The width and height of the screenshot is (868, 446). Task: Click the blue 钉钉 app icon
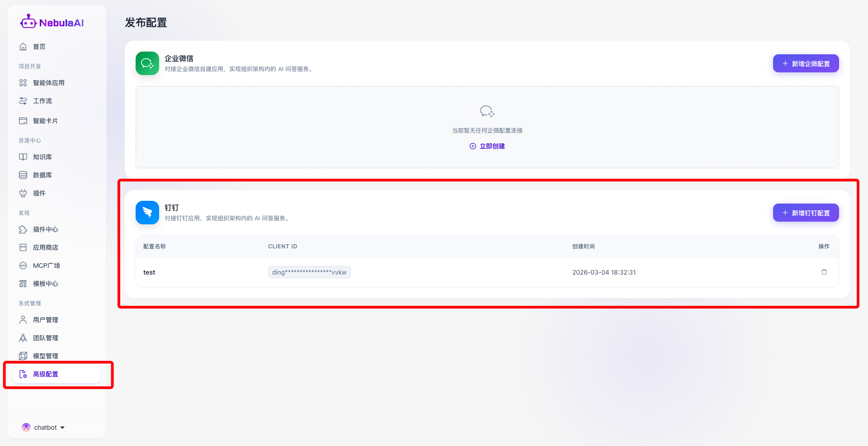coord(147,213)
